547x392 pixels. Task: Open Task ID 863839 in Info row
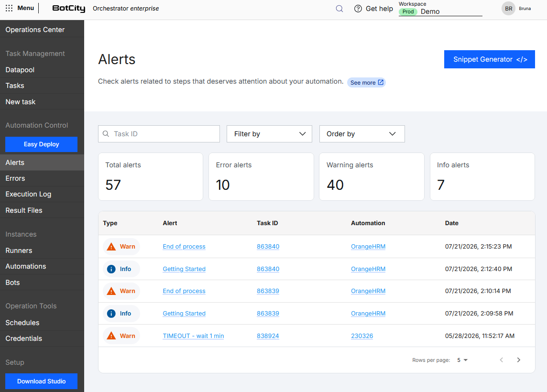(x=268, y=313)
